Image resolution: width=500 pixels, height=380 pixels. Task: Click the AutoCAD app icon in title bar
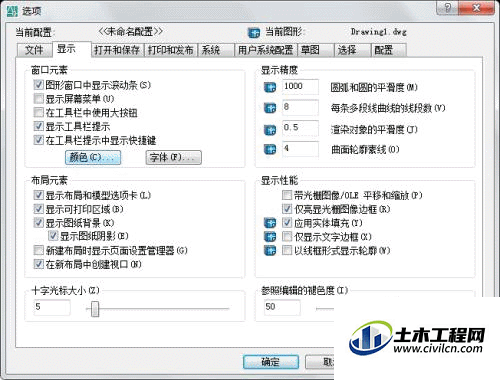[x=12, y=11]
